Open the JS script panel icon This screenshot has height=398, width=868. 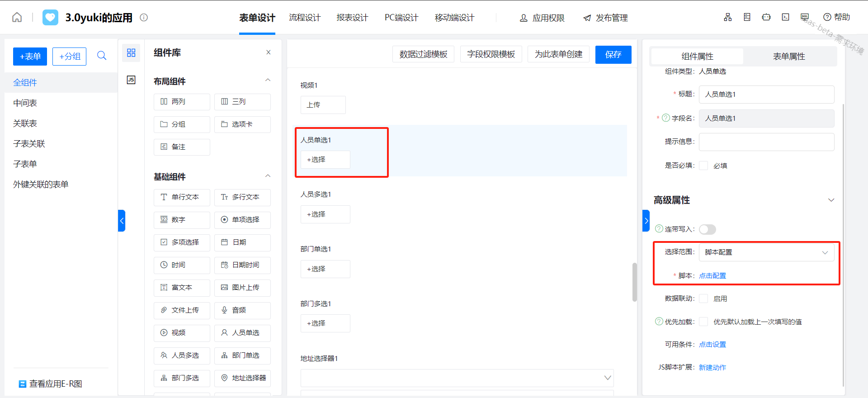coord(131,80)
